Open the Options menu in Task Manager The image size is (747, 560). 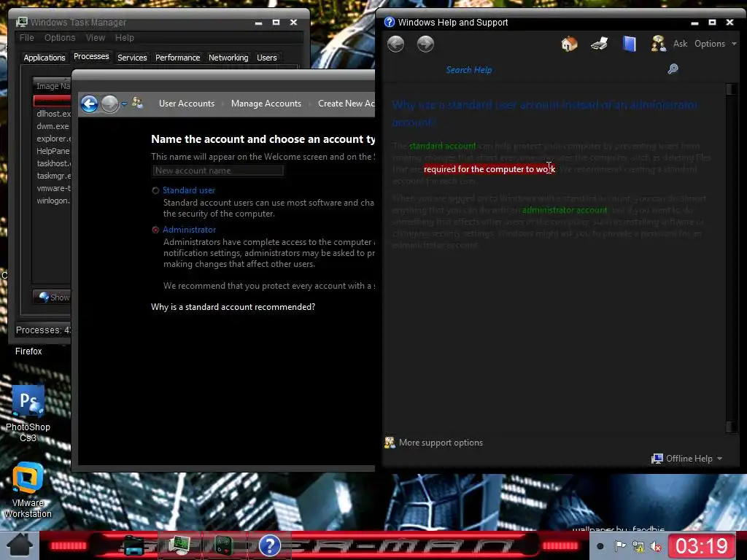pyautogui.click(x=60, y=38)
